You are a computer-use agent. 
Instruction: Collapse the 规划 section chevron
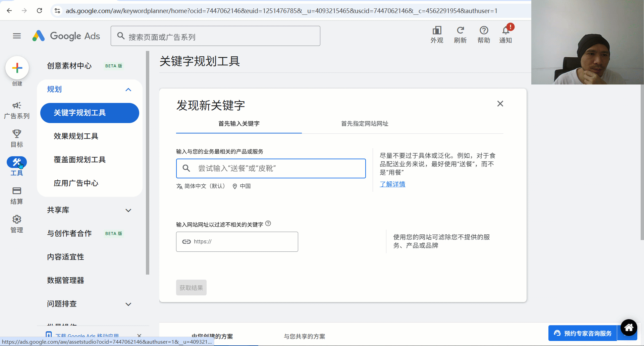point(128,90)
